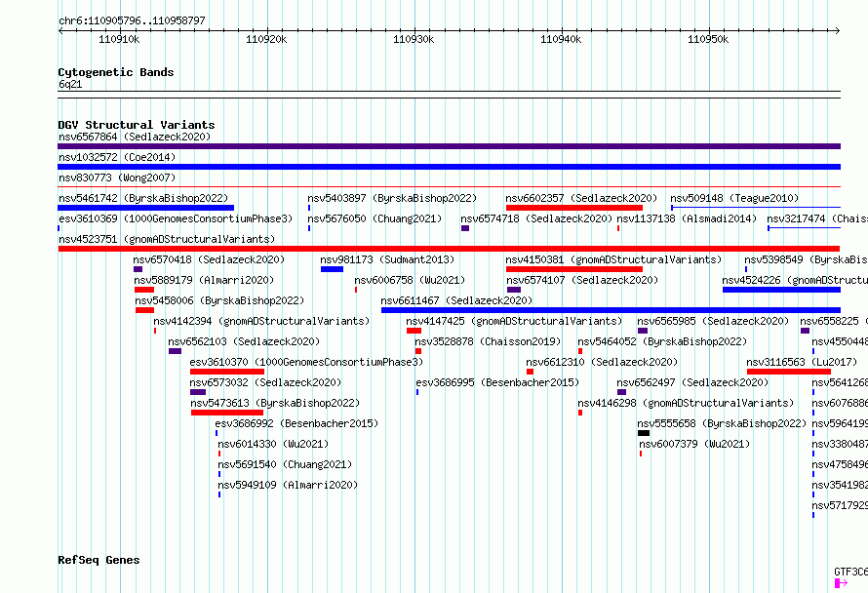Open nsv5691540 (Chuang2021) label
The width and height of the screenshot is (868, 593).
(285, 464)
